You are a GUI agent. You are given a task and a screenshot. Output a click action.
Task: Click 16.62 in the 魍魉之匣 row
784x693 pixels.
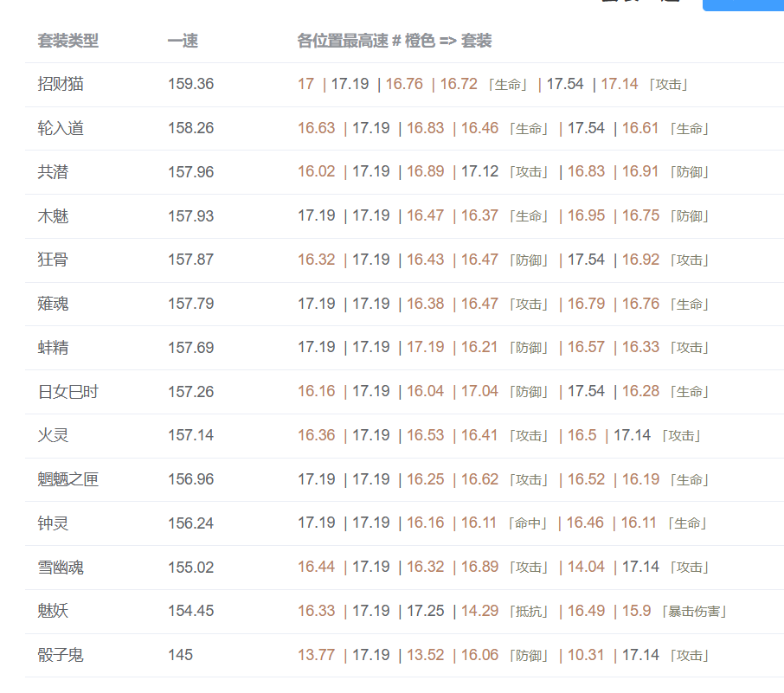point(479,478)
